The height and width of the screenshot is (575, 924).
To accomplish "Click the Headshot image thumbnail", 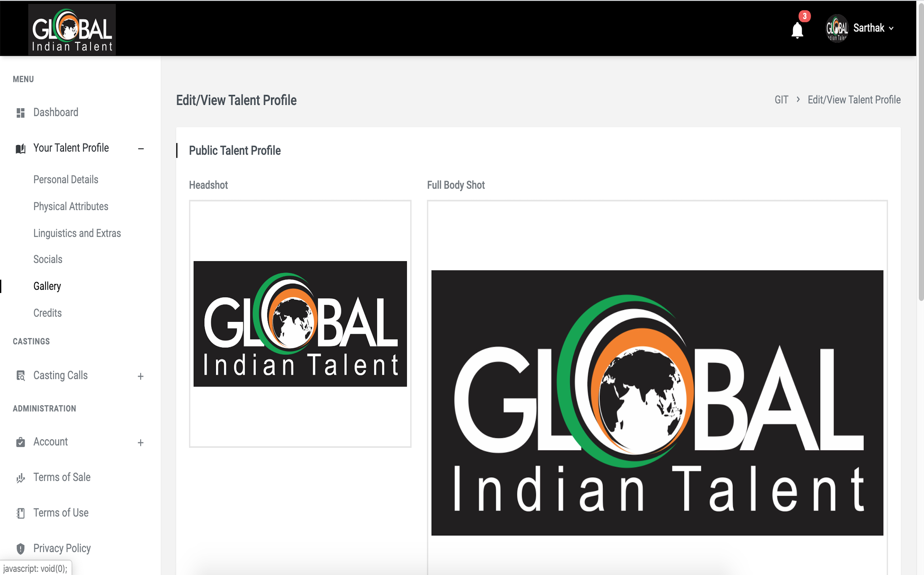I will coord(300,324).
